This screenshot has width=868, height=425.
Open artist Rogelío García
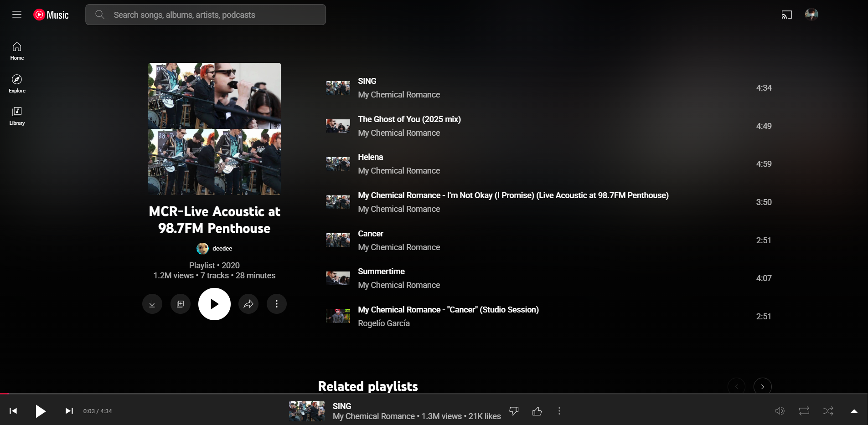384,323
